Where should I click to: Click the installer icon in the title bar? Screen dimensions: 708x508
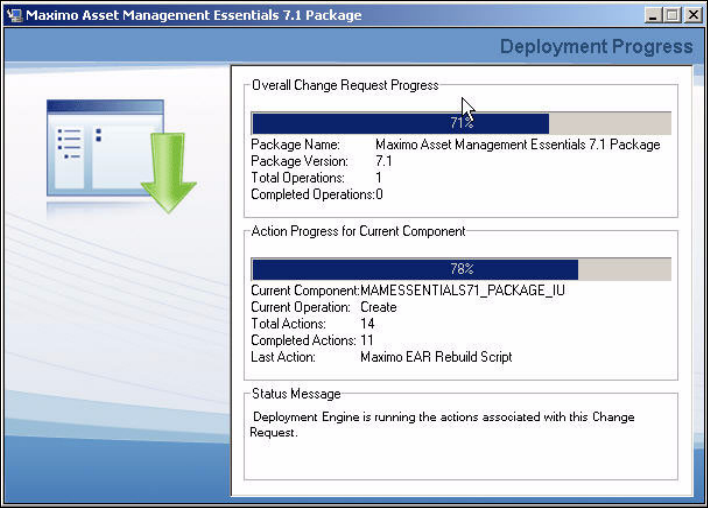pyautogui.click(x=14, y=15)
